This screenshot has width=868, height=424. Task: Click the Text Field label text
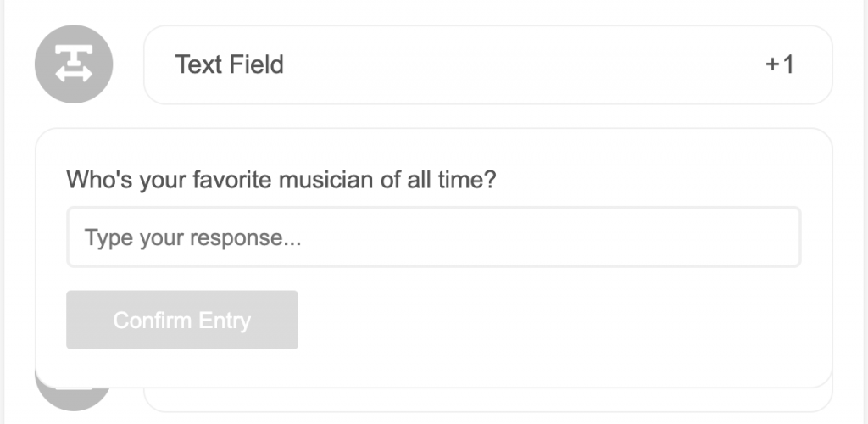(229, 64)
